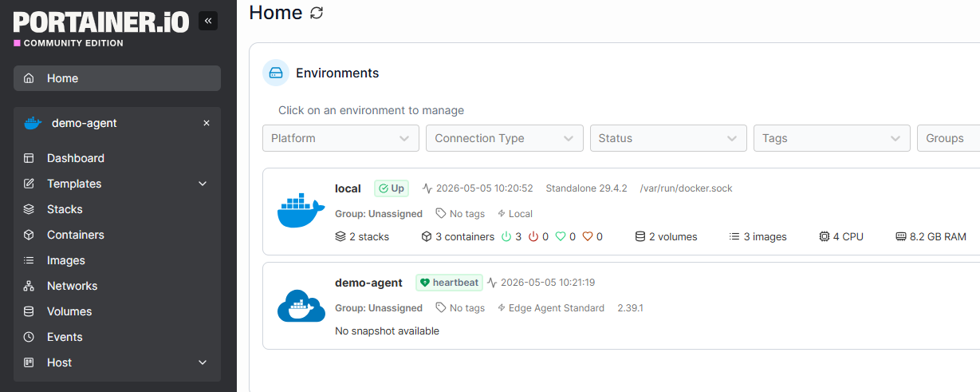The width and height of the screenshot is (980, 392).
Task: Expand the Templates submenu chevron
Action: [203, 184]
